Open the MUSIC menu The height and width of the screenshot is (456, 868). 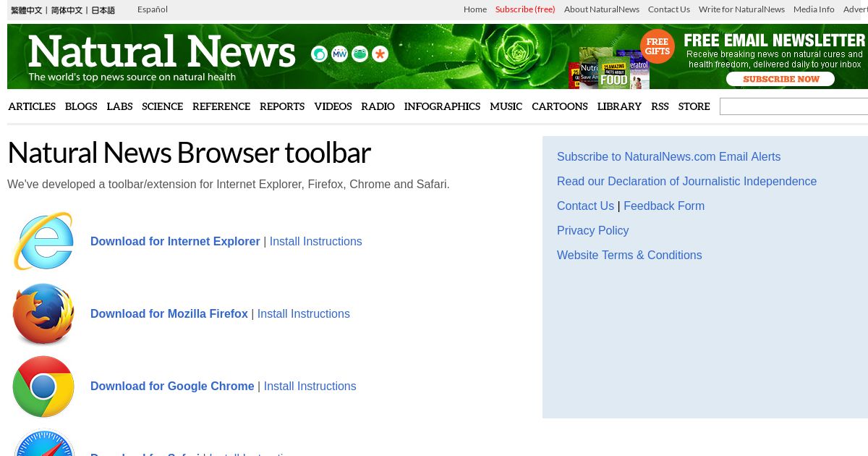click(x=506, y=106)
